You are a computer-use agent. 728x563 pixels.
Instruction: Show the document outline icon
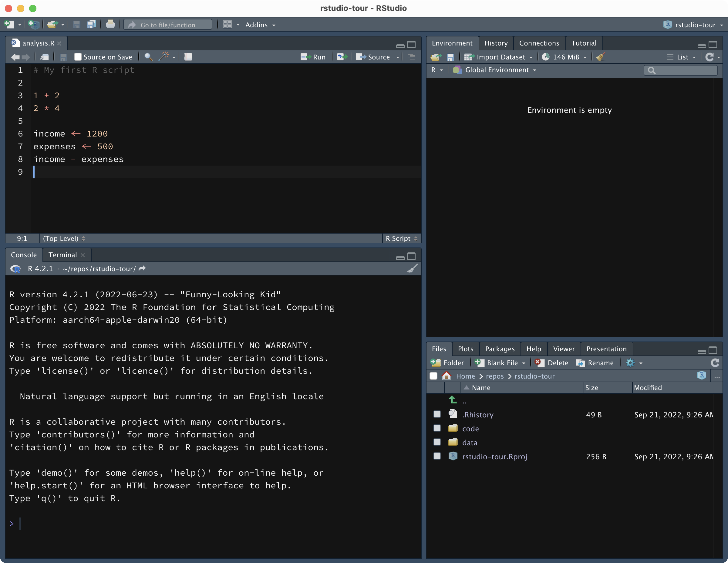(412, 57)
